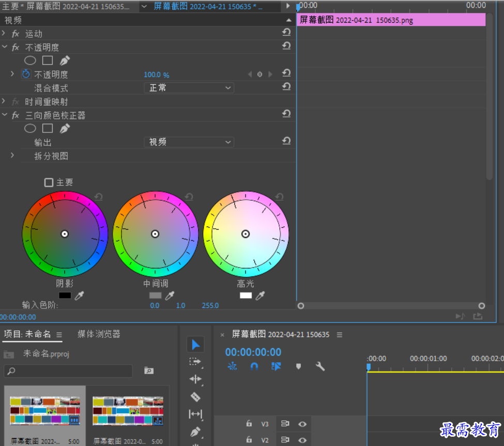Select the Razor tool
This screenshot has width=504, height=446.
[x=195, y=397]
